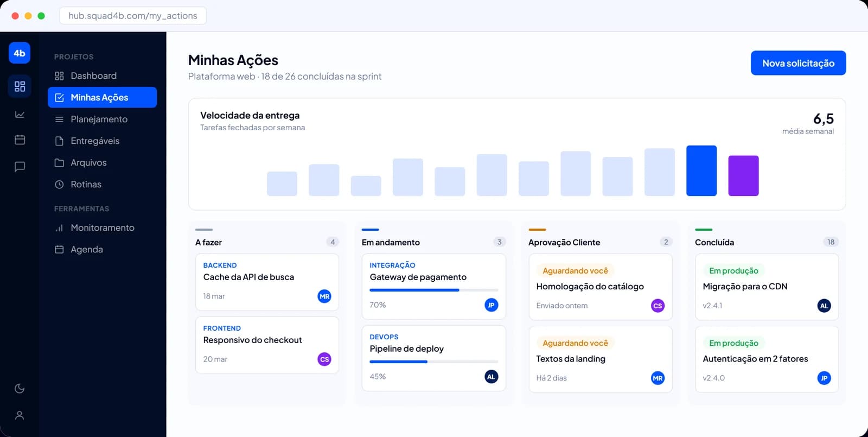Open the grid dashboard icon in the rail

coord(20,86)
